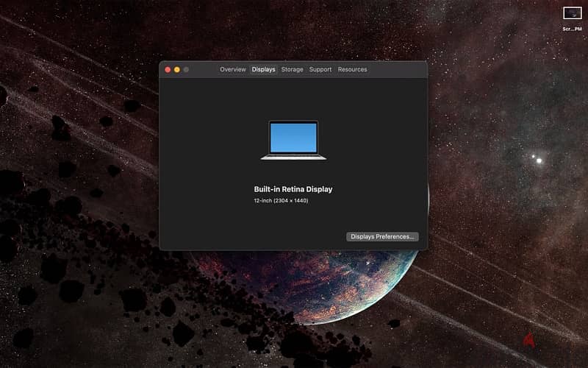Click the 'Scr...PM' desktop file label
This screenshot has width=588, height=368.
(x=573, y=29)
